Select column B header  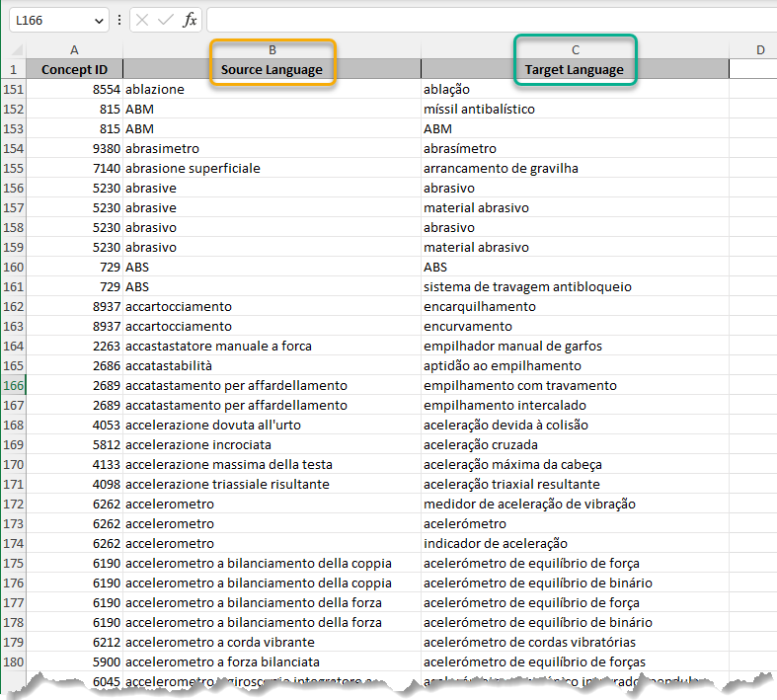(272, 49)
